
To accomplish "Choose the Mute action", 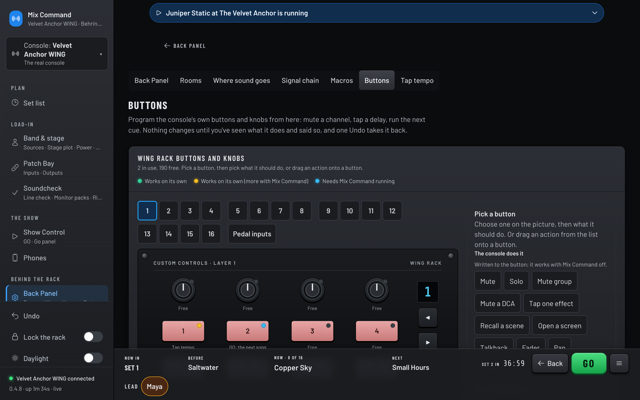I will (x=488, y=281).
